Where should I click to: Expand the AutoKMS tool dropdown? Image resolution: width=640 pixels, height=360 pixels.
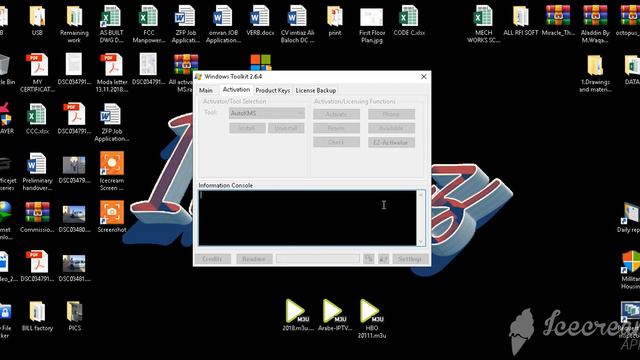click(267, 113)
